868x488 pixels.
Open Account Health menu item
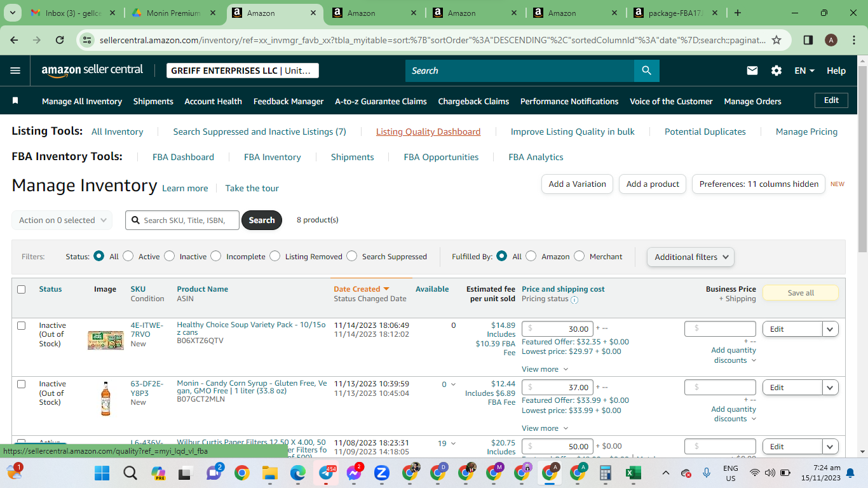[213, 101]
